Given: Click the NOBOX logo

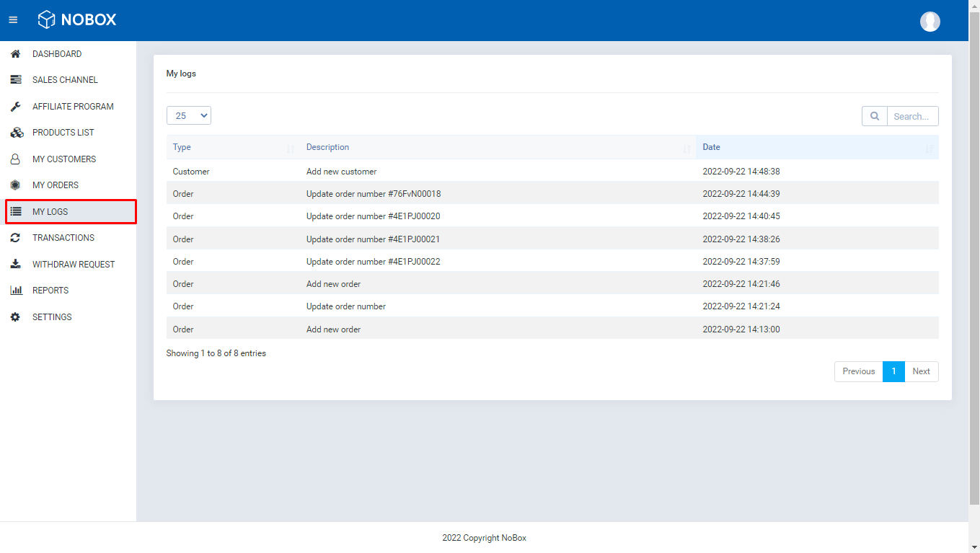Looking at the screenshot, I should click(77, 20).
